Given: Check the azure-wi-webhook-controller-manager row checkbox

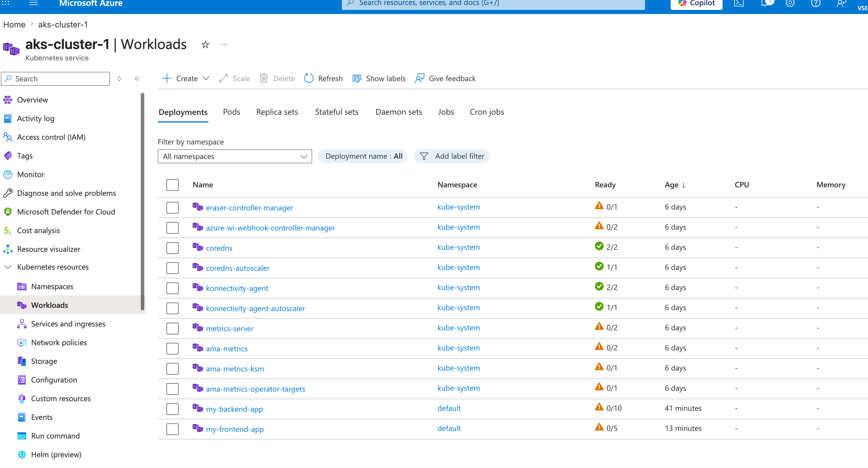Looking at the screenshot, I should click(173, 228).
